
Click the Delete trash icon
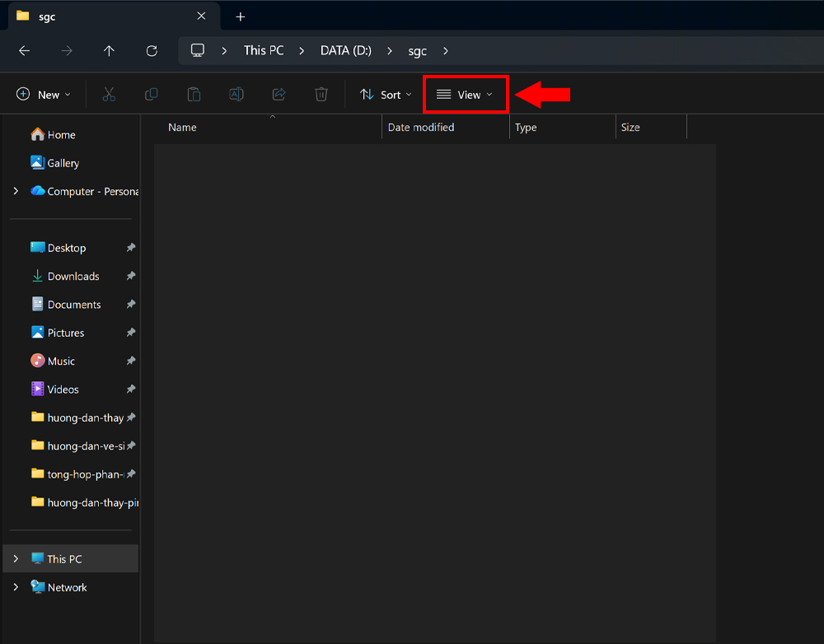[321, 94]
